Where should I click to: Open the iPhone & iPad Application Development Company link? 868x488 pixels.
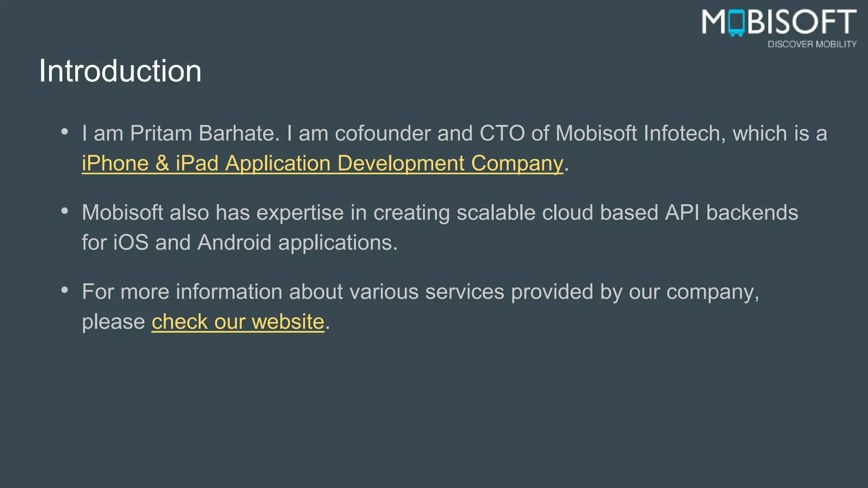(x=322, y=164)
